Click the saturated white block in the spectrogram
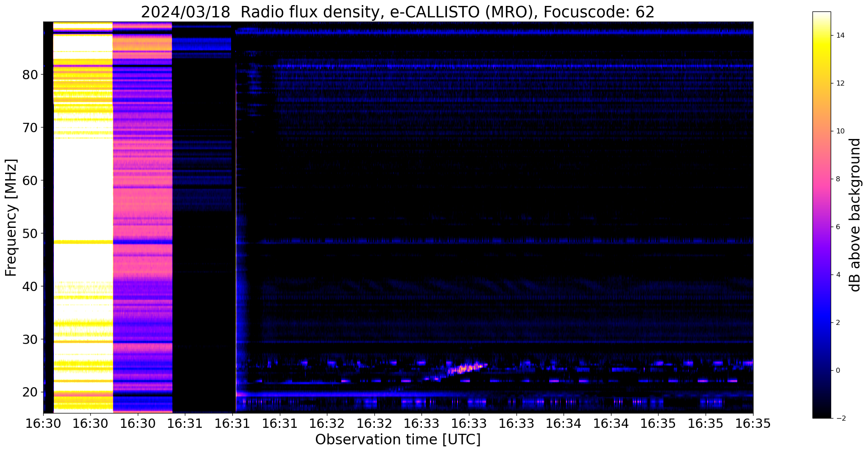This screenshot has width=868, height=452. click(x=83, y=217)
